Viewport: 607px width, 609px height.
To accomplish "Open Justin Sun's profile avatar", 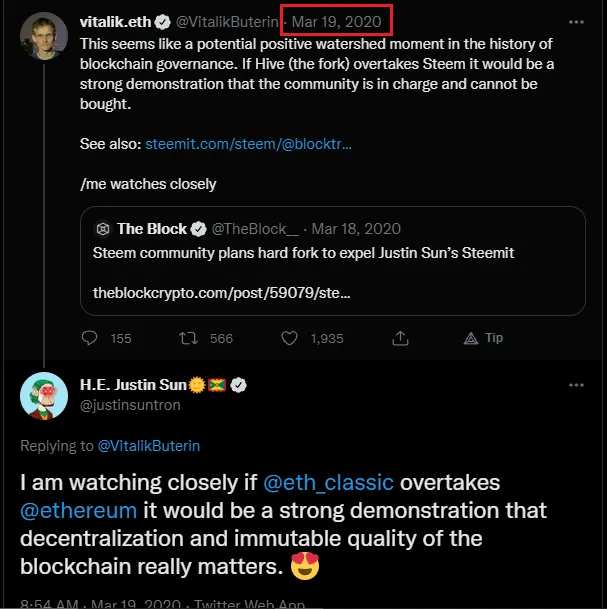I will click(44, 395).
